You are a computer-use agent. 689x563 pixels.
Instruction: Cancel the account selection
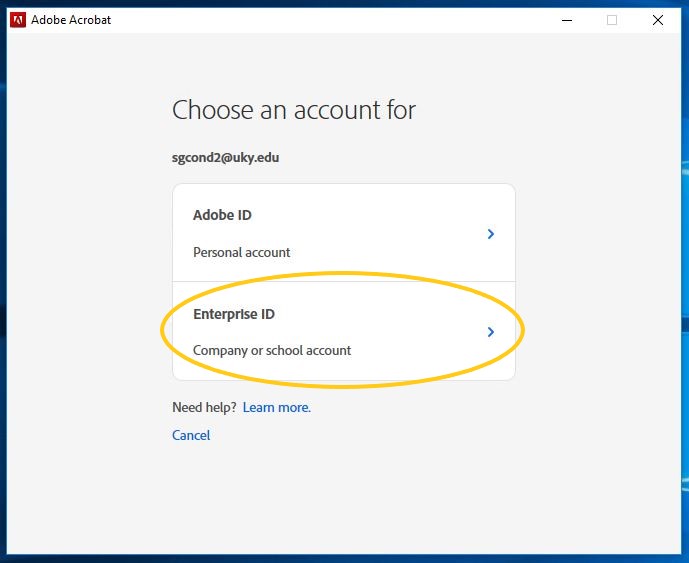(x=191, y=435)
